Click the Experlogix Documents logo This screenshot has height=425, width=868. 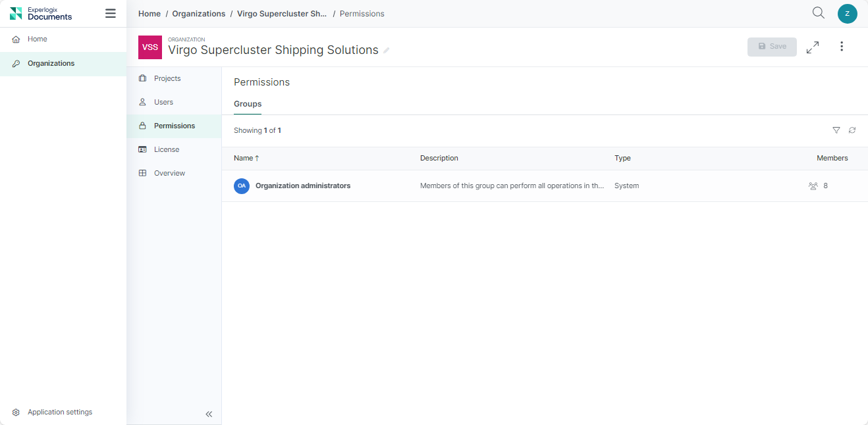[x=41, y=13]
